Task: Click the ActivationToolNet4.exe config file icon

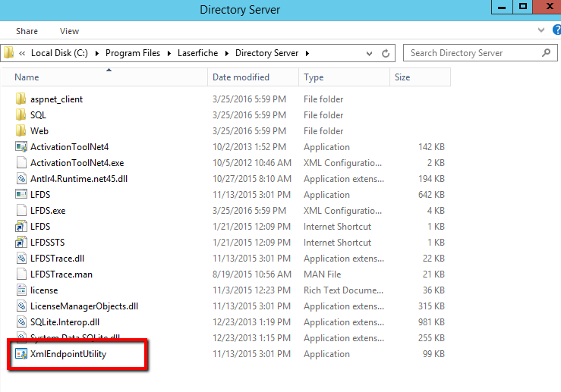Action: (21, 163)
